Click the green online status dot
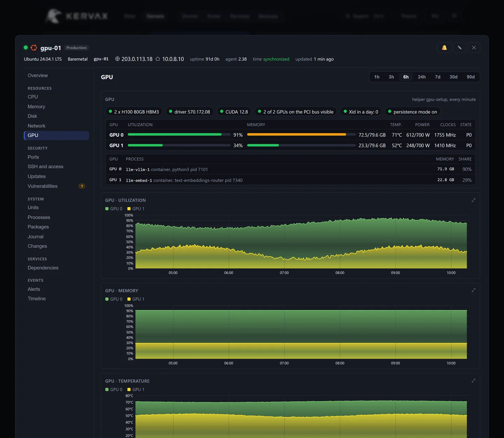504x438 pixels. 26,48
